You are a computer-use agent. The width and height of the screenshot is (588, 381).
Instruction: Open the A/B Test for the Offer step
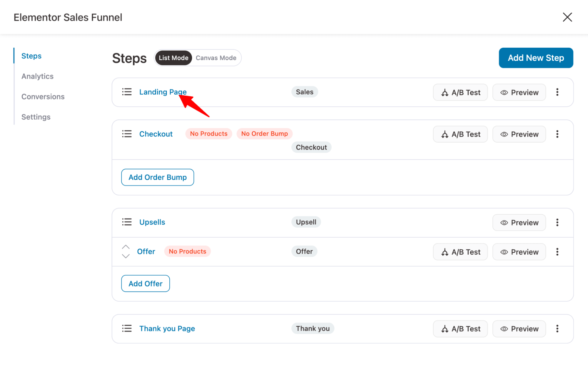[460, 252]
